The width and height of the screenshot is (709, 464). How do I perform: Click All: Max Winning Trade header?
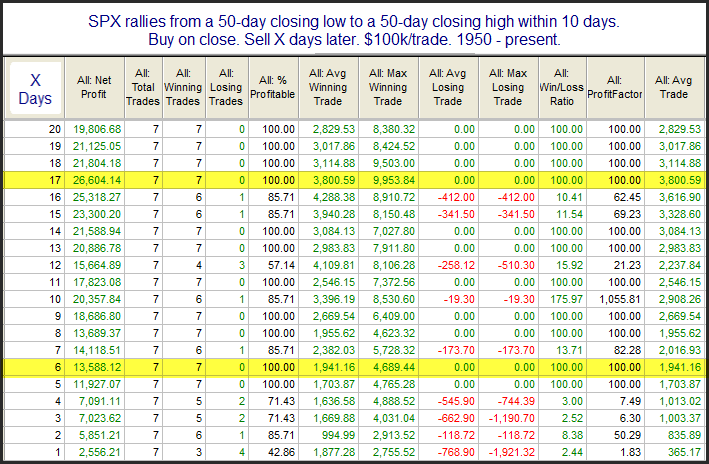[388, 88]
